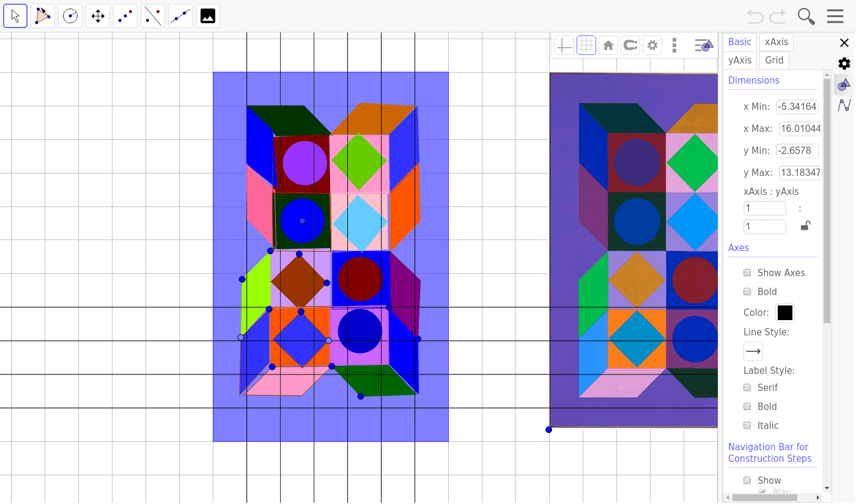This screenshot has height=504, width=856.
Task: Edit the yAxis ratio field
Action: coord(765,227)
